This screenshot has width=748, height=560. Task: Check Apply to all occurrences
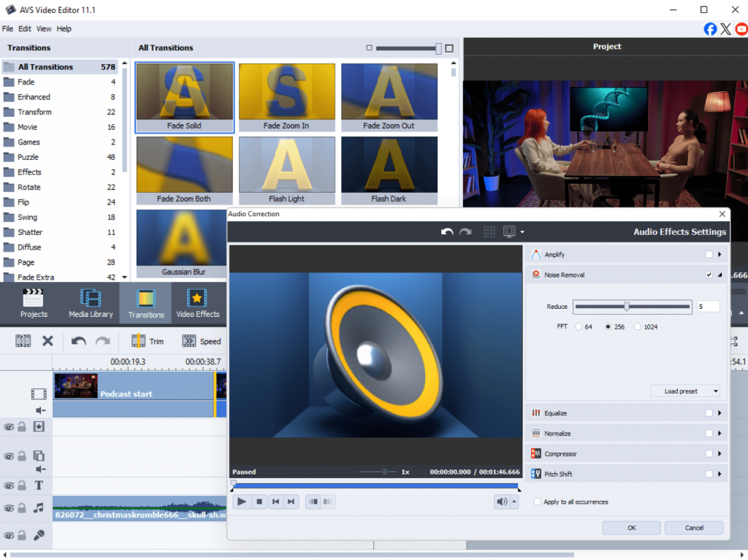point(538,502)
